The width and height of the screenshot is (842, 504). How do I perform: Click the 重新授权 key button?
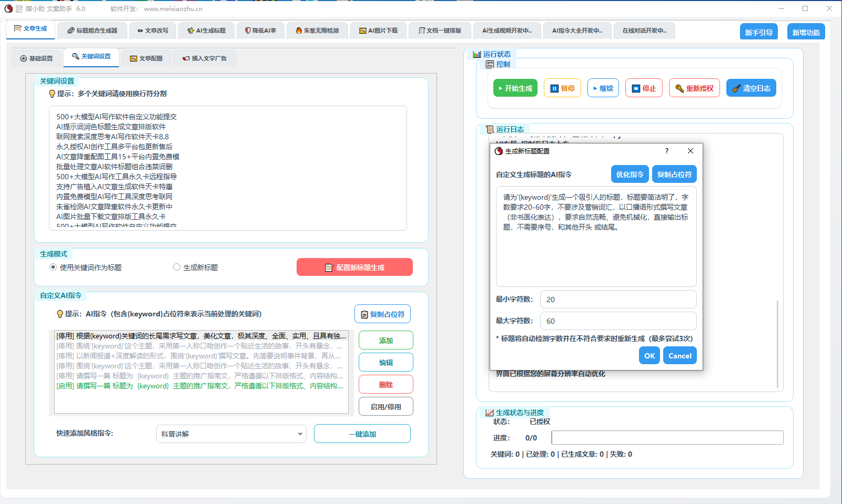[694, 88]
